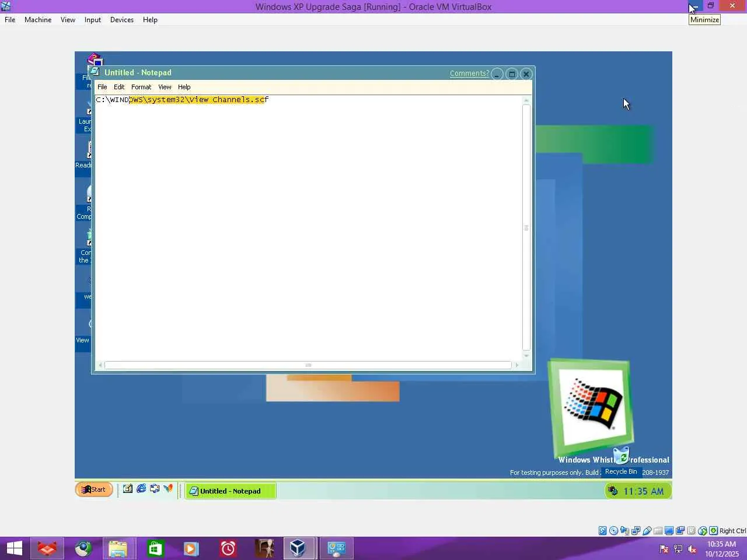Click the VirtualBox hard disk activity indicator

[603, 531]
